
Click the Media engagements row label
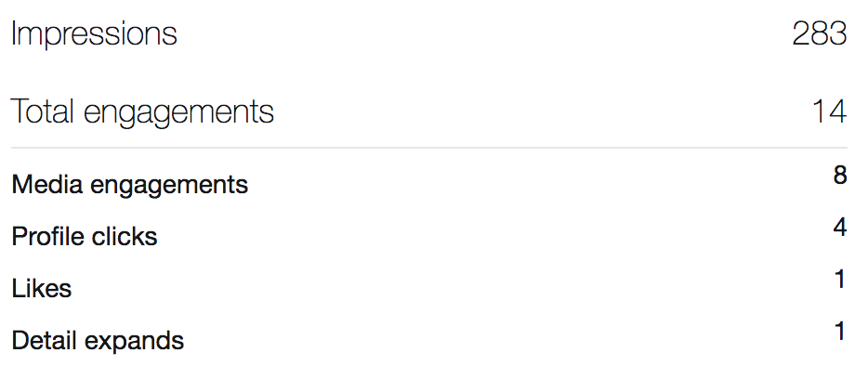[129, 185]
